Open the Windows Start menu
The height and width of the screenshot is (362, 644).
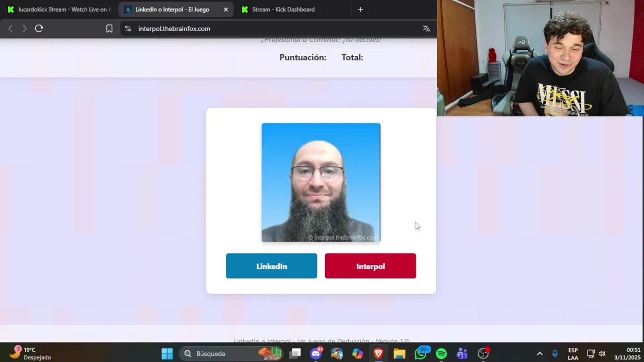click(x=167, y=353)
